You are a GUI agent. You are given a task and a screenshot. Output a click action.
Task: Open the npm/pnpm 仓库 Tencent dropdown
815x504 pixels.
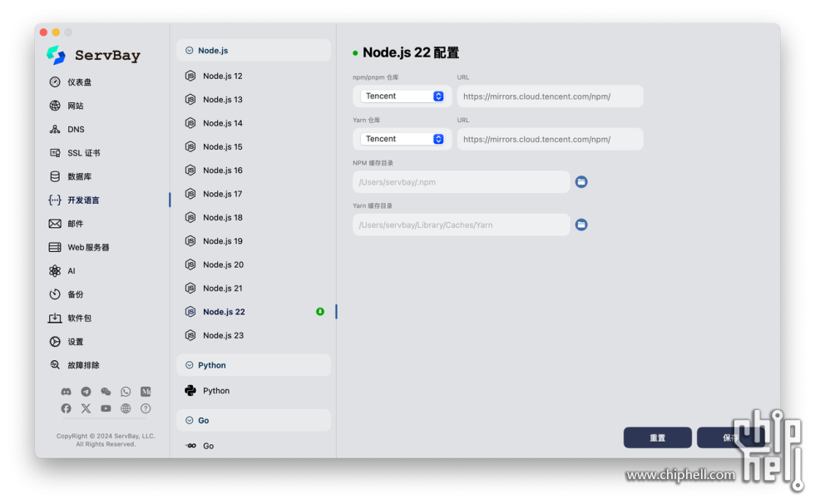coord(403,96)
